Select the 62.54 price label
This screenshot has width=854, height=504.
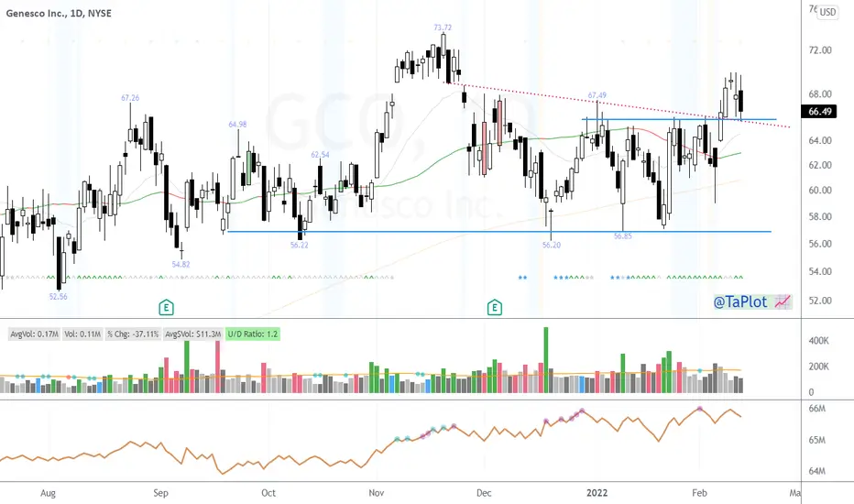(321, 155)
